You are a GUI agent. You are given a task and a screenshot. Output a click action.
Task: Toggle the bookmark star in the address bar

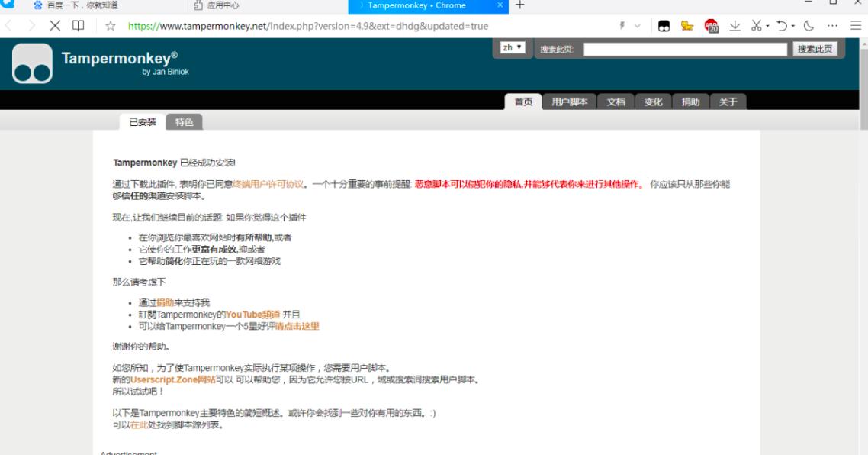click(x=109, y=25)
